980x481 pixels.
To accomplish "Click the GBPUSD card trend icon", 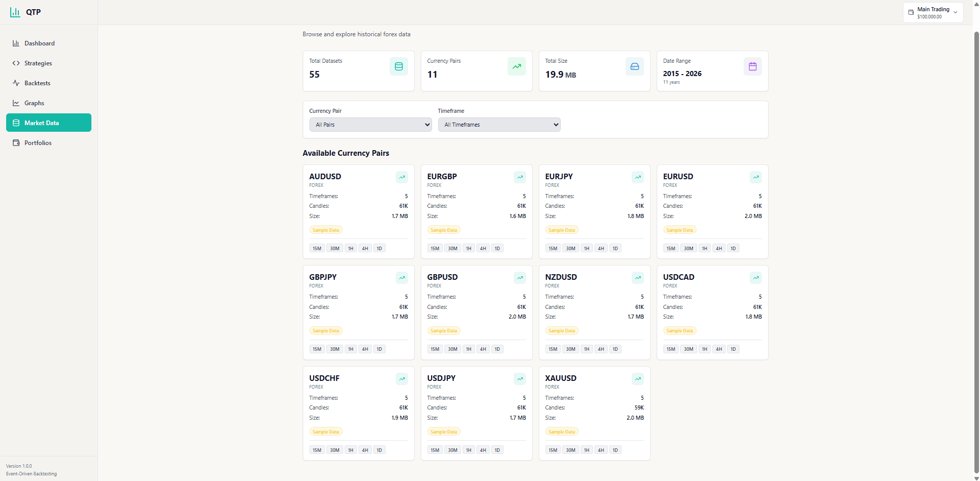I will coord(520,278).
